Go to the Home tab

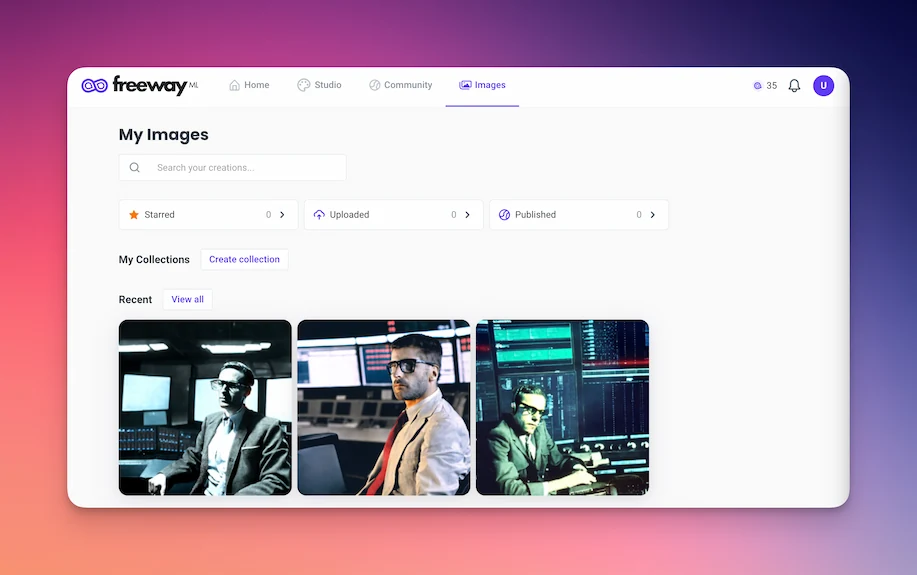pos(249,85)
